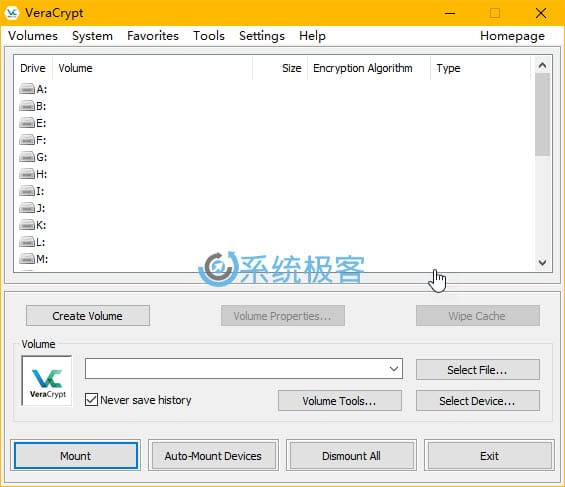565x487 pixels.
Task: Open Volume Tools... button
Action: tap(339, 401)
